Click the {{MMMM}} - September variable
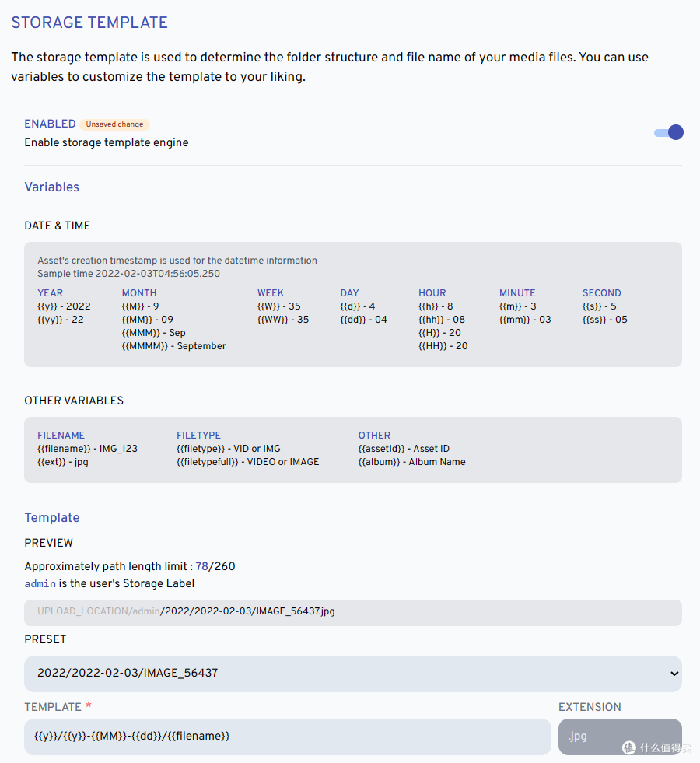 tap(173, 346)
